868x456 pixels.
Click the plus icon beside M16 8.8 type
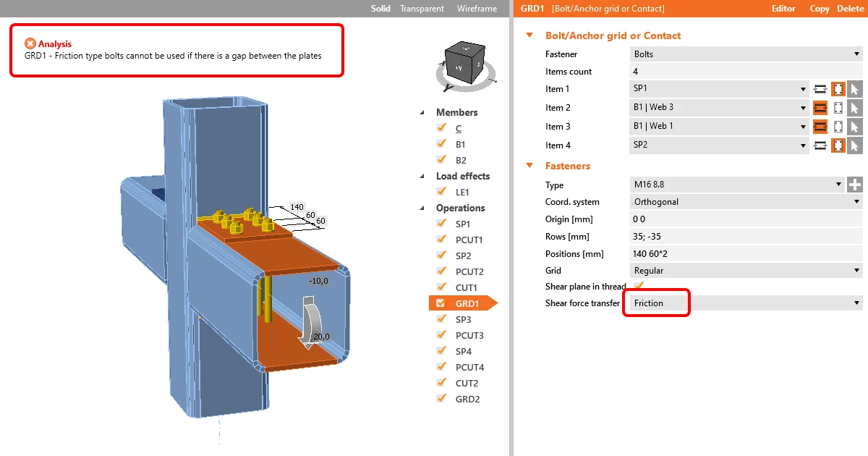(855, 185)
